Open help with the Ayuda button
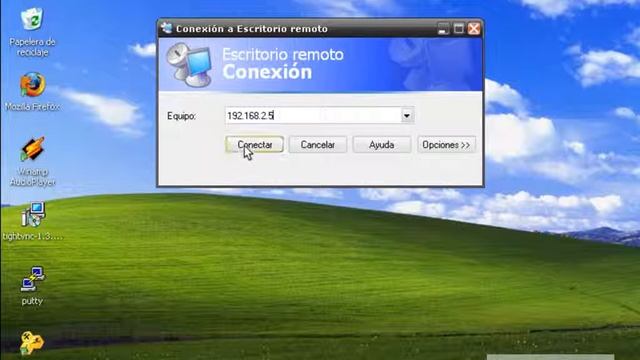This screenshot has width=640, height=360. pos(382,144)
